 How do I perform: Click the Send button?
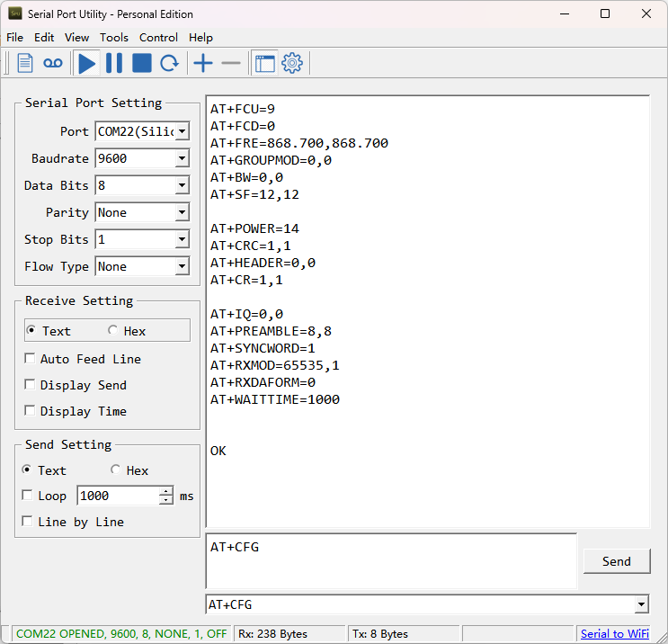coord(617,561)
